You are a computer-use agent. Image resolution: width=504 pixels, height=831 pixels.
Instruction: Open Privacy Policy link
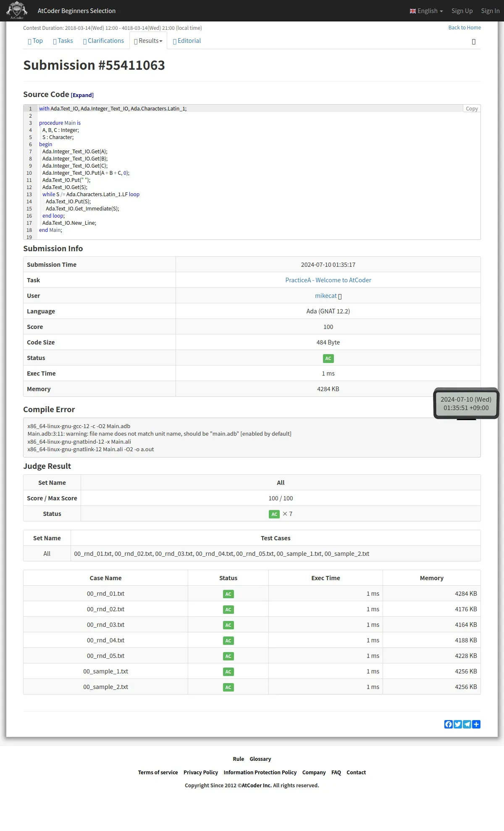pos(201,773)
